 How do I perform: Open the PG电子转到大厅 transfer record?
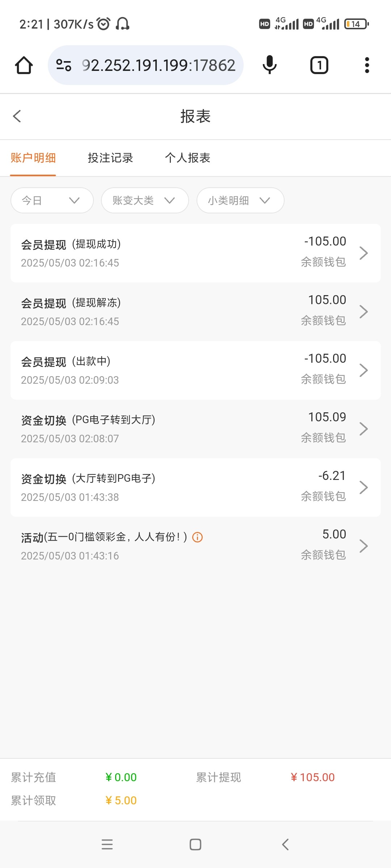click(195, 429)
